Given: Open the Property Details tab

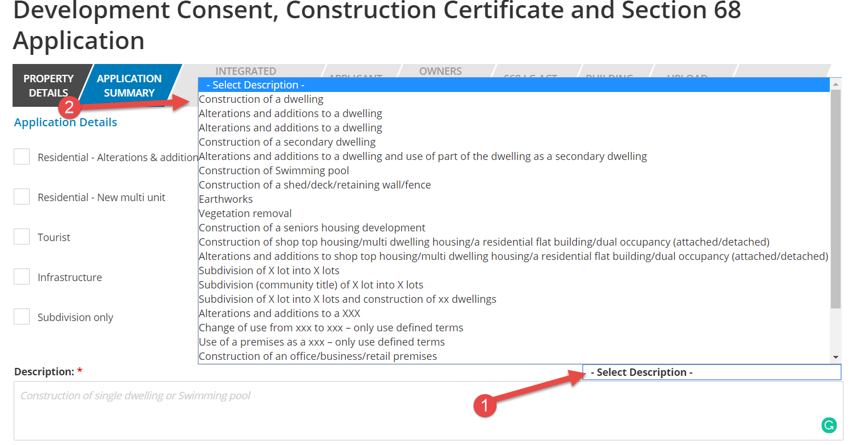Looking at the screenshot, I should point(49,86).
